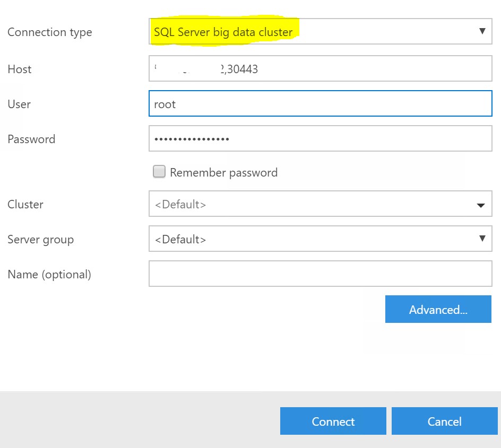Click the 'Cluster' label
This screenshot has height=448, width=501.
click(25, 205)
